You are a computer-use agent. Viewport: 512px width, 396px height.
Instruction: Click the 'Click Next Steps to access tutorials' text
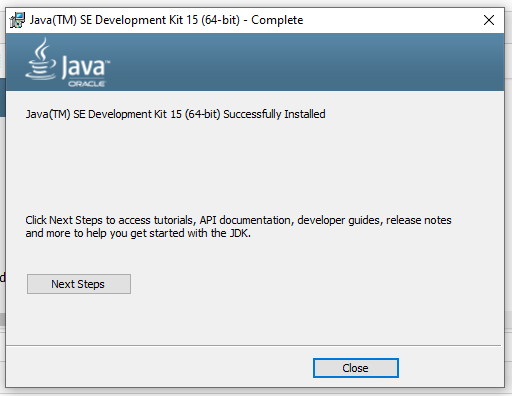click(x=238, y=226)
